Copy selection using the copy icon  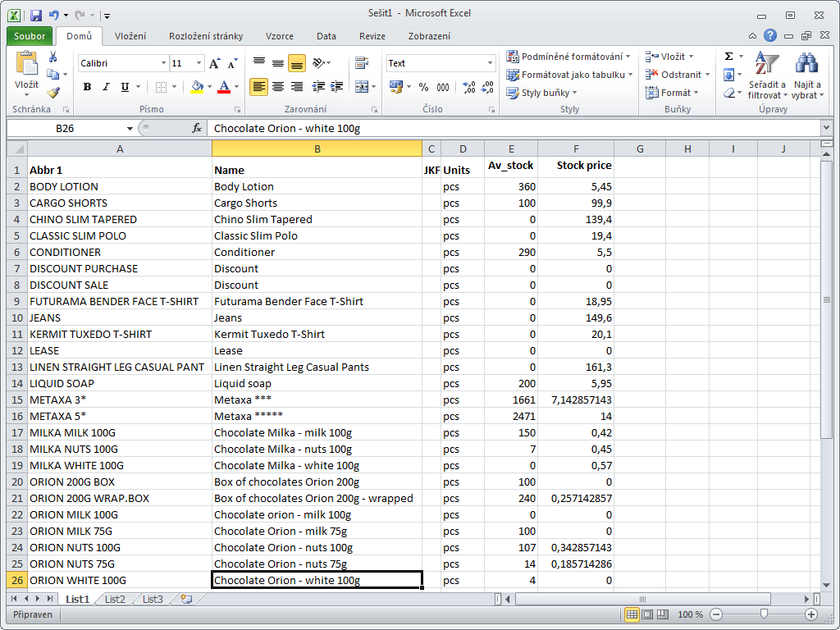[52, 74]
